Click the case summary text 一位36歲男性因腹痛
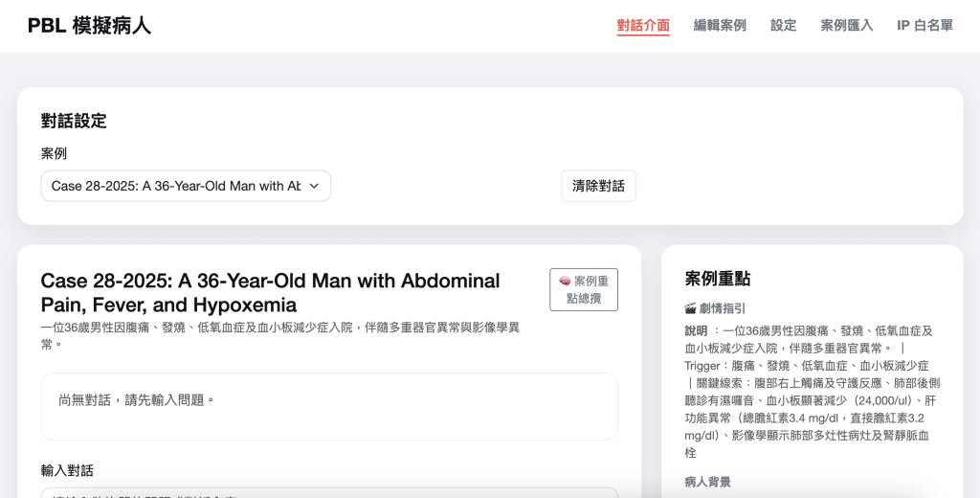The image size is (980, 498). coord(280,335)
